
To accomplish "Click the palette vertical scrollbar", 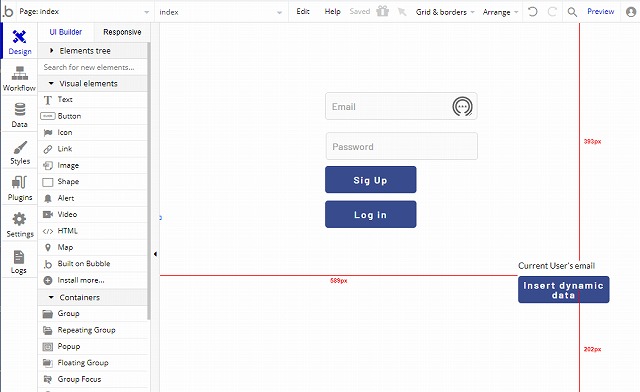I will [149, 180].
